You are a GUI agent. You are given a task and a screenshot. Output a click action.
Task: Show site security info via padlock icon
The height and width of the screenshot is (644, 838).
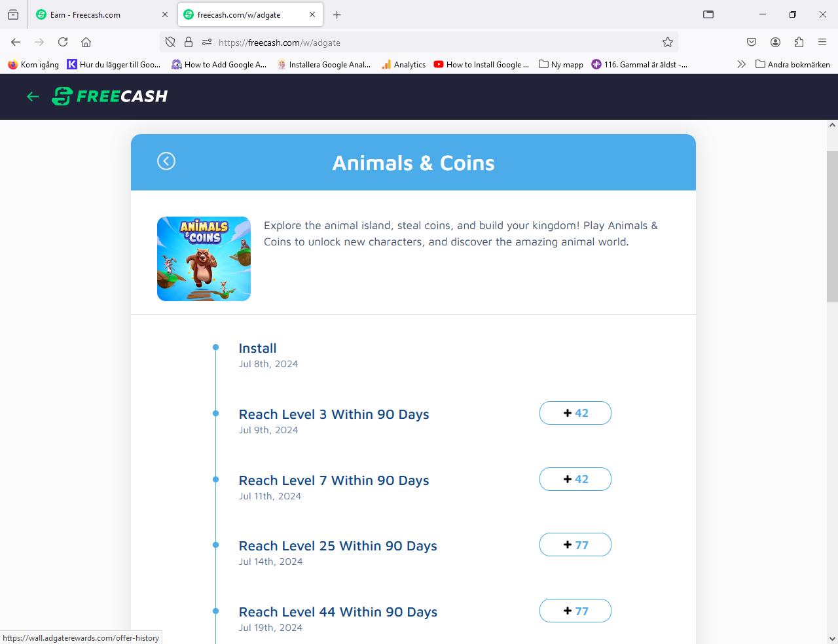point(189,42)
